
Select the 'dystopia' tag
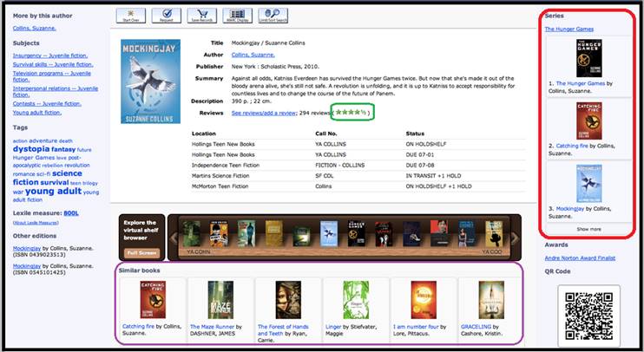31,149
